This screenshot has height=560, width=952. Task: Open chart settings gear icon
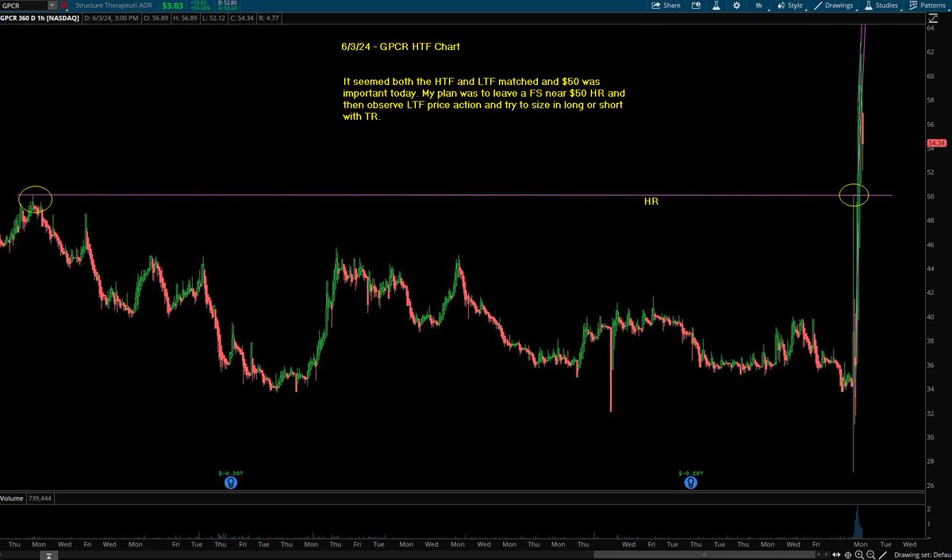736,6
